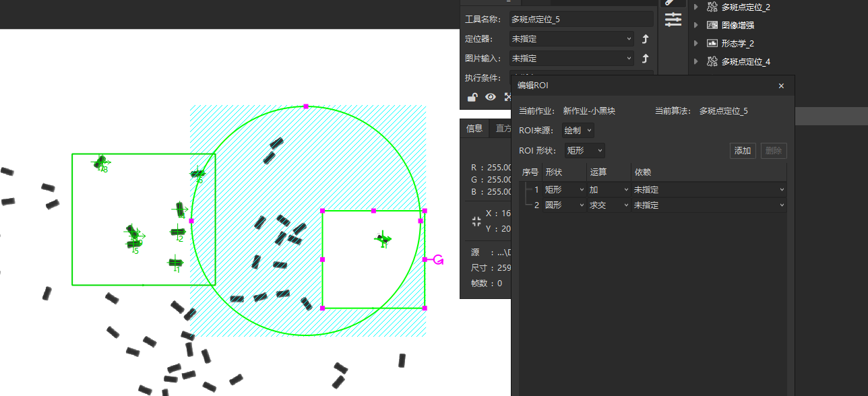Open the ROI来源 dropdown showing 绘制
868x396 pixels.
[x=579, y=131]
